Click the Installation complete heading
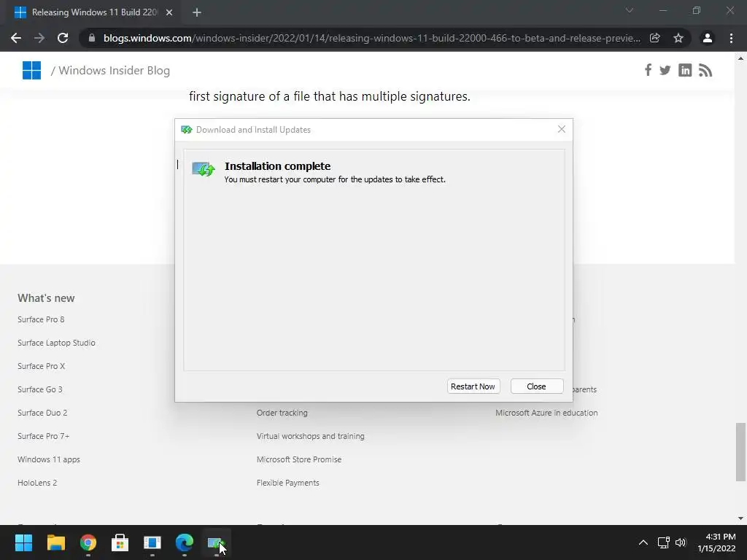Screen dimensions: 747x560 click(278, 166)
